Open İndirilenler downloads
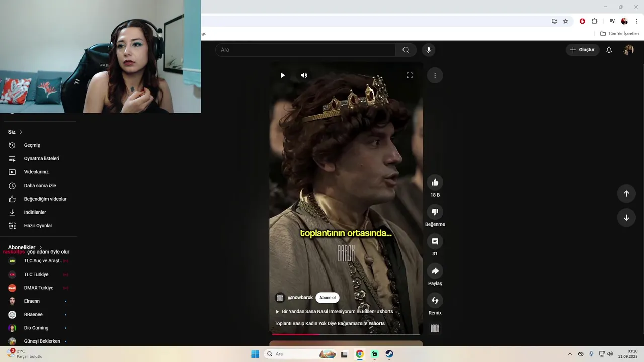Viewport: 644px width, 362px height. (39, 212)
